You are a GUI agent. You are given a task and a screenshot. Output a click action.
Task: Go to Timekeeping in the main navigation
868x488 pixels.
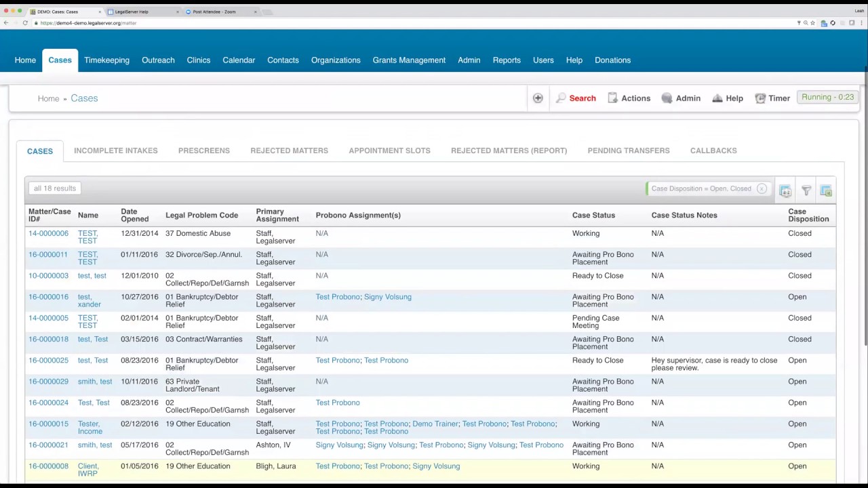106,60
